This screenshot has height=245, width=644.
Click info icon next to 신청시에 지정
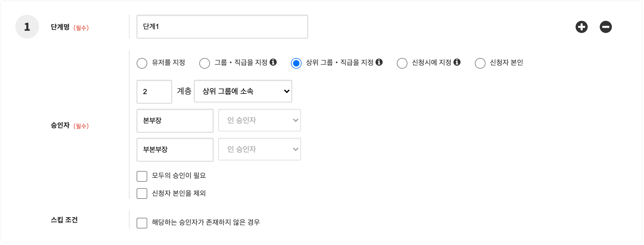457,62
